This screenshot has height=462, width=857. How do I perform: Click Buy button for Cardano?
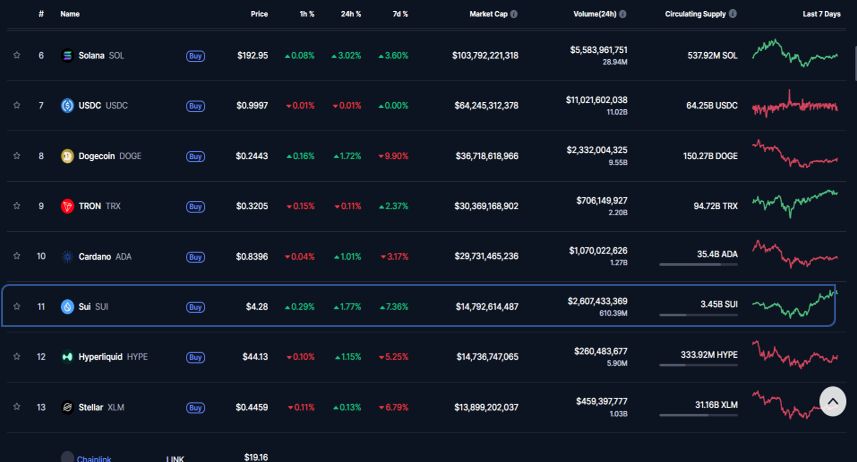pyautogui.click(x=195, y=257)
